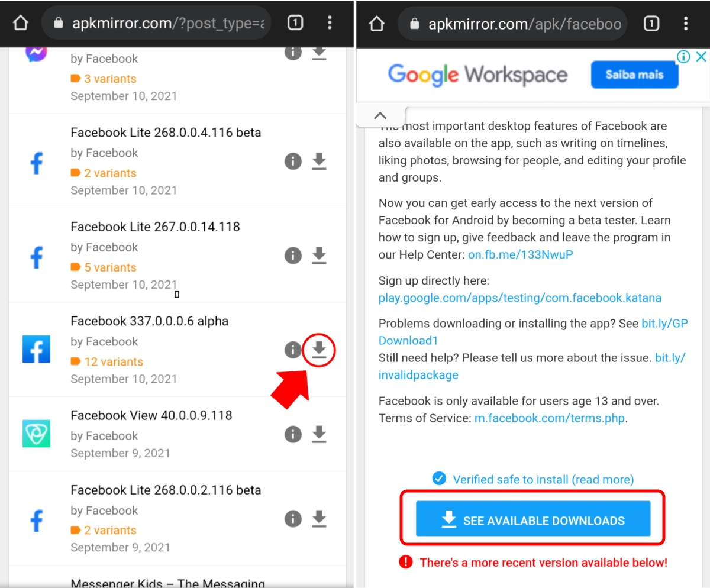Tap the lock icon in right address bar
Image resolution: width=710 pixels, height=588 pixels.
pos(414,23)
